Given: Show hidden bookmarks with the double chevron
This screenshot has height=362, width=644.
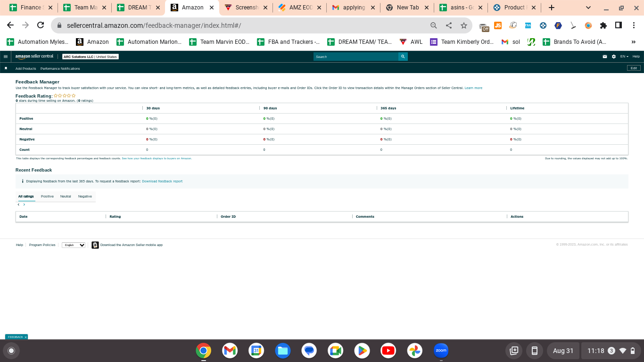Looking at the screenshot, I should click(x=633, y=42).
